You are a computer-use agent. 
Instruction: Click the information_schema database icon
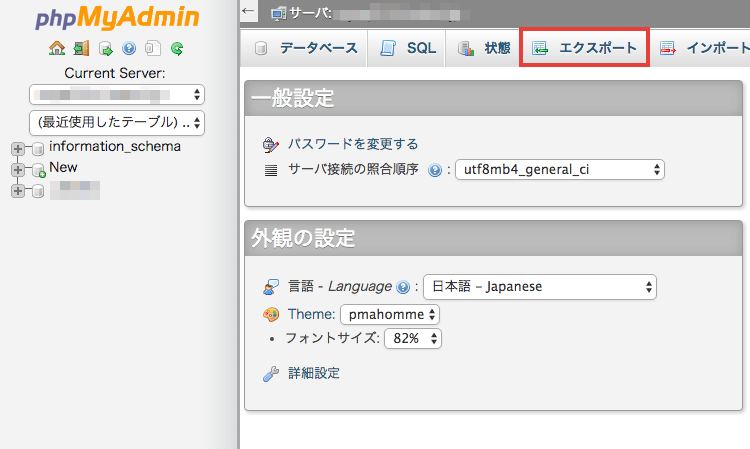tap(38, 149)
